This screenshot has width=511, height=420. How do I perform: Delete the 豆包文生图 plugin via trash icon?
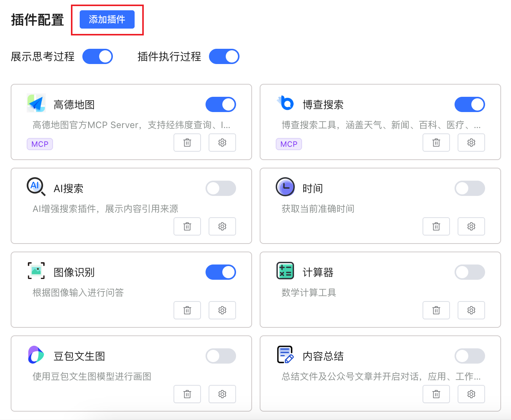tap(187, 394)
